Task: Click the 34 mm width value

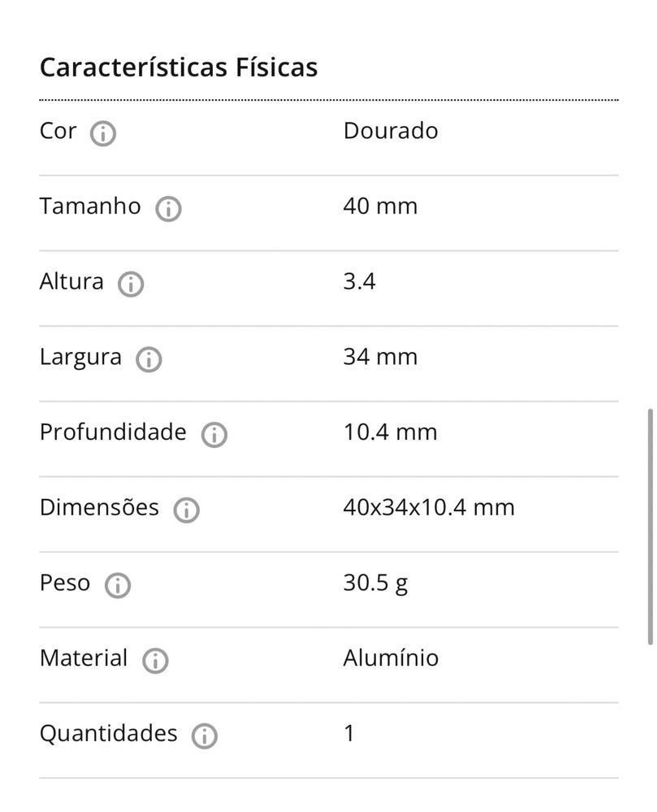Action: click(380, 357)
